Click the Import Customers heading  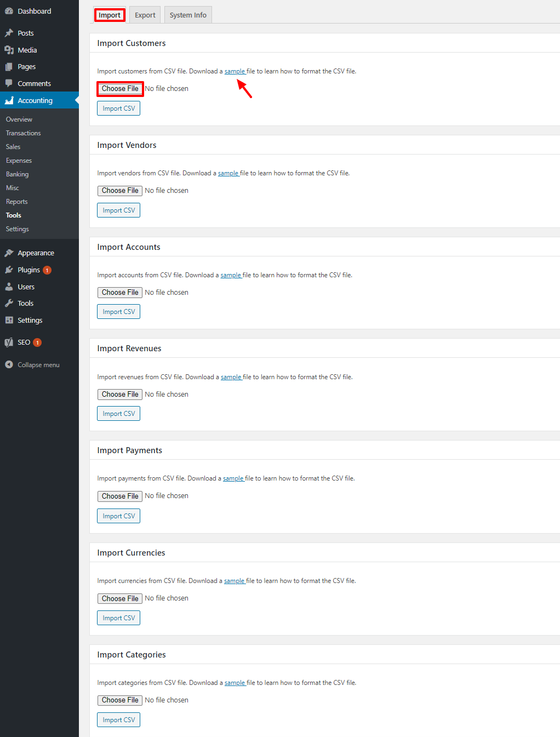pyautogui.click(x=132, y=43)
